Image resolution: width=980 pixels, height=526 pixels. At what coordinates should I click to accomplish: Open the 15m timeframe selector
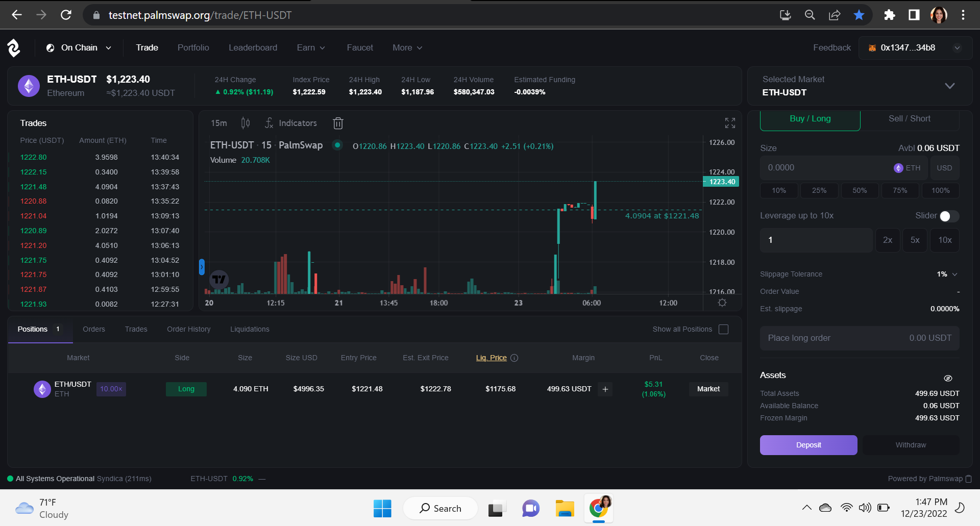219,123
